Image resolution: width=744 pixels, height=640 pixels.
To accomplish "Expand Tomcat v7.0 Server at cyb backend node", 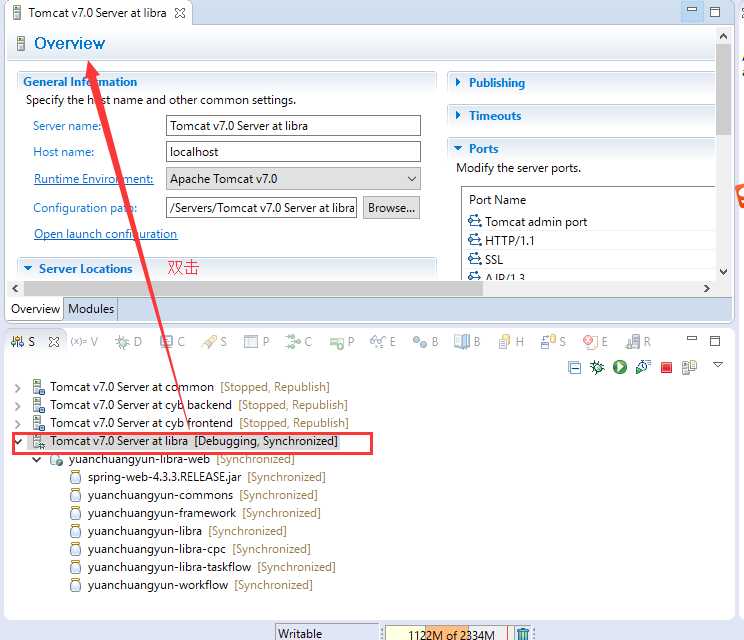I will pos(18,406).
